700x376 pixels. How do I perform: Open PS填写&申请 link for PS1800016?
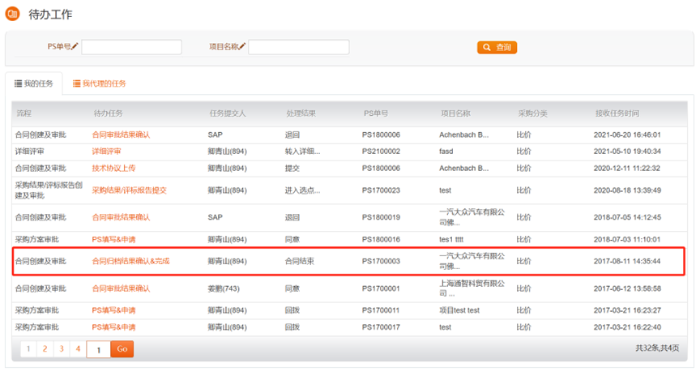click(113, 239)
